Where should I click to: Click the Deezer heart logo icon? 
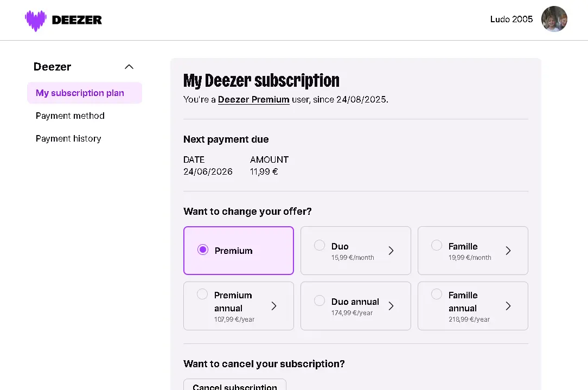click(x=36, y=20)
